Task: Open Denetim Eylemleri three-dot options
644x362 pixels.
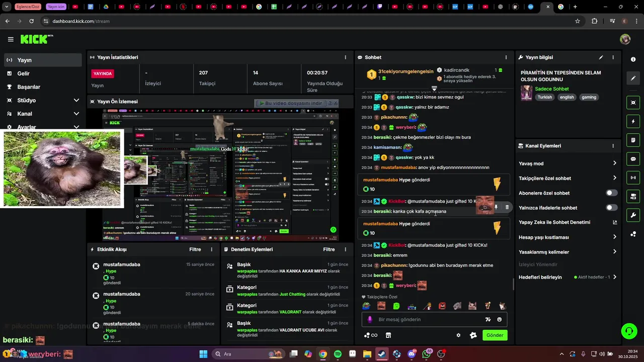Action: pyautogui.click(x=345, y=249)
